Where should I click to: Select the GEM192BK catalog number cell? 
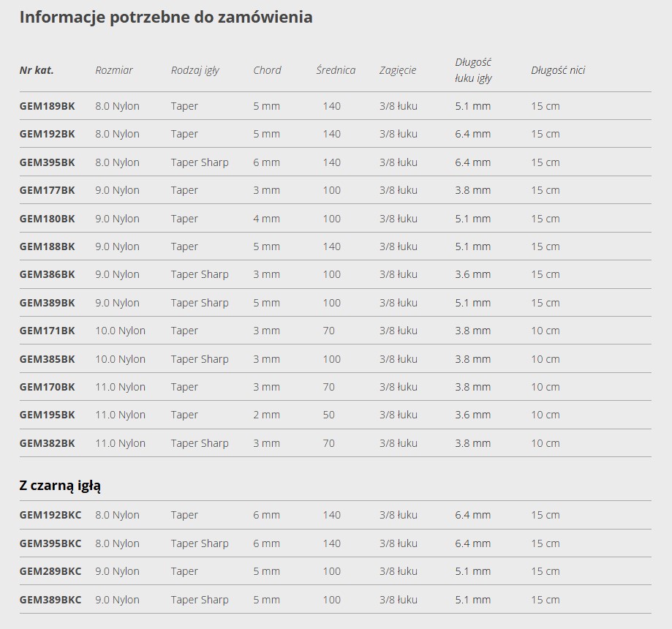[x=47, y=134]
